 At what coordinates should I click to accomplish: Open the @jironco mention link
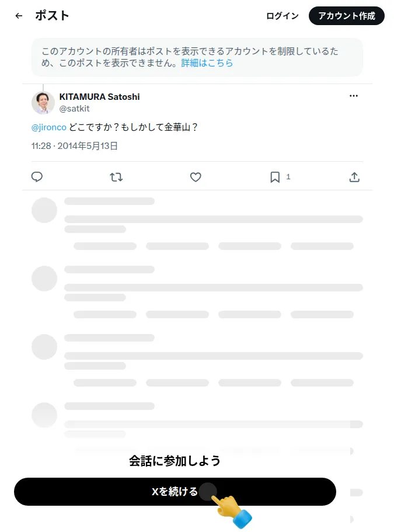49,127
